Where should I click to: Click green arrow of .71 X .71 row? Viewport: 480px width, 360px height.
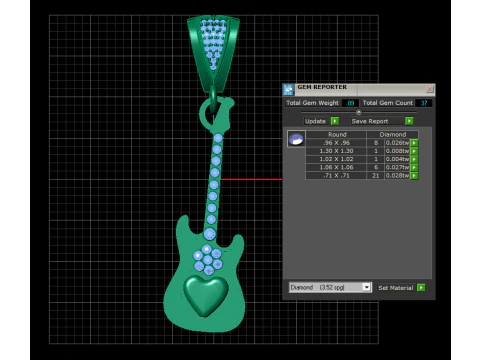coord(414,176)
